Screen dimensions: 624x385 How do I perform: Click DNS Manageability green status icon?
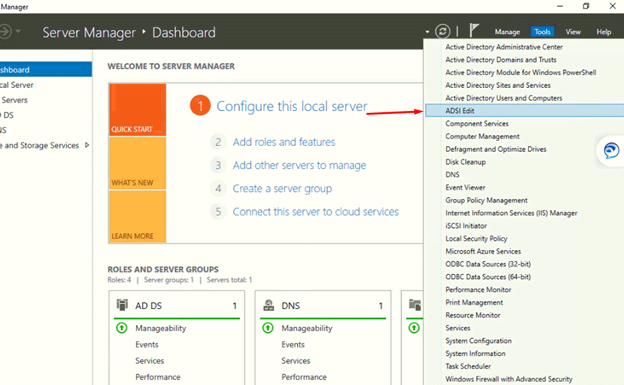tap(268, 328)
